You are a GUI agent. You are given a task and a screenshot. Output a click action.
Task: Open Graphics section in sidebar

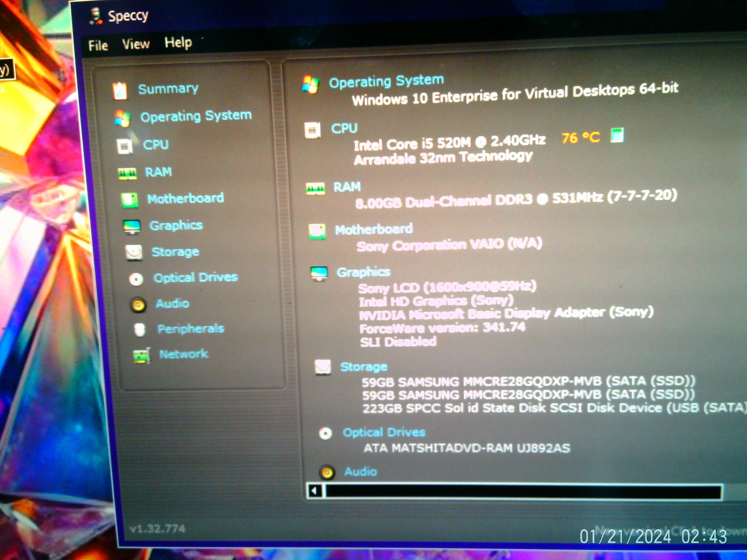pos(176,225)
